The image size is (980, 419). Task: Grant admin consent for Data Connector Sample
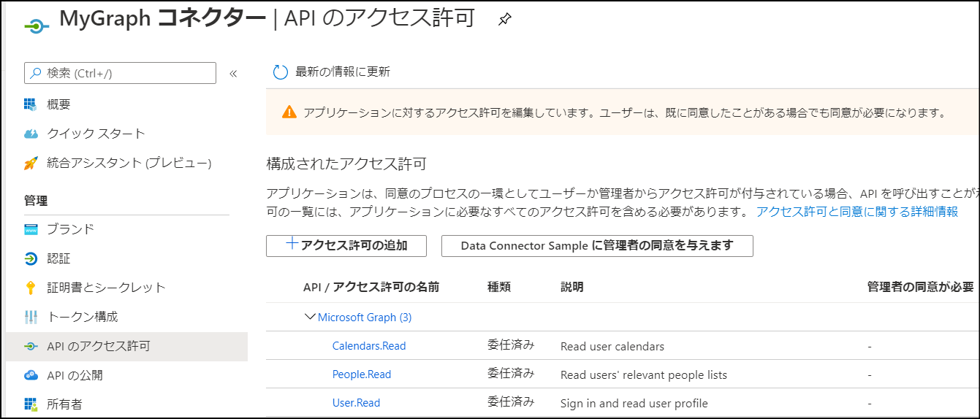point(597,245)
